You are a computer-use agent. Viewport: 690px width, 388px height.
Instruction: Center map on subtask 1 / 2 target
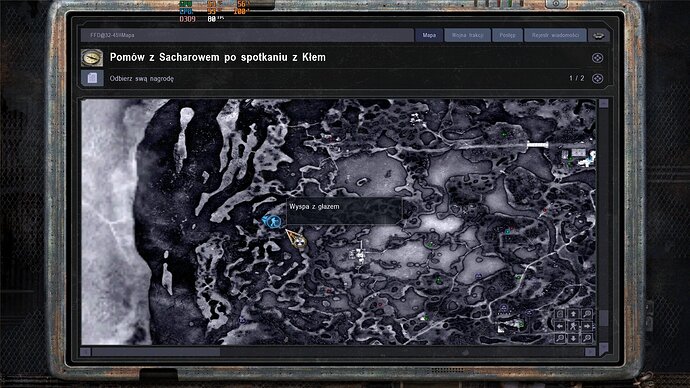coord(597,78)
